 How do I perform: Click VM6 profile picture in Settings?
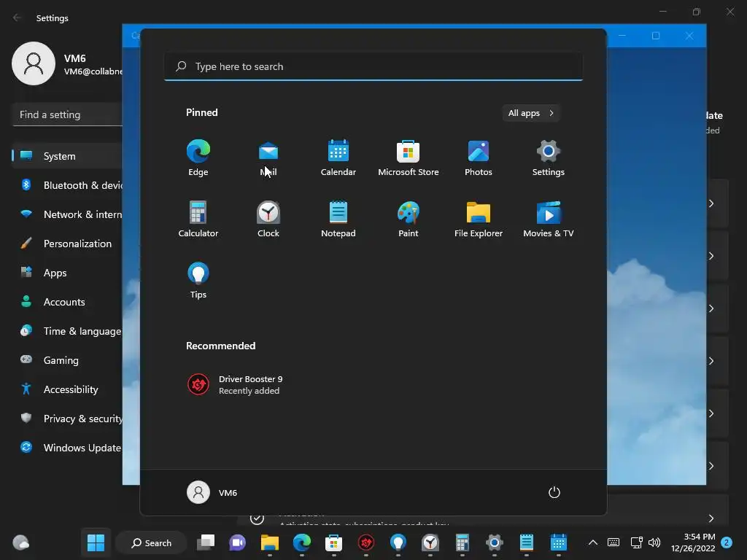click(34, 63)
